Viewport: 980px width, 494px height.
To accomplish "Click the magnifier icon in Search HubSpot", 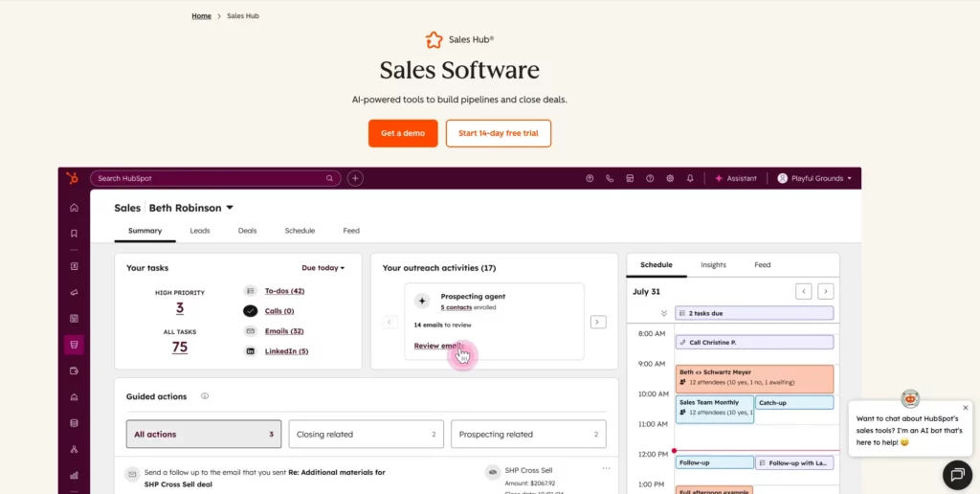I will coord(329,178).
